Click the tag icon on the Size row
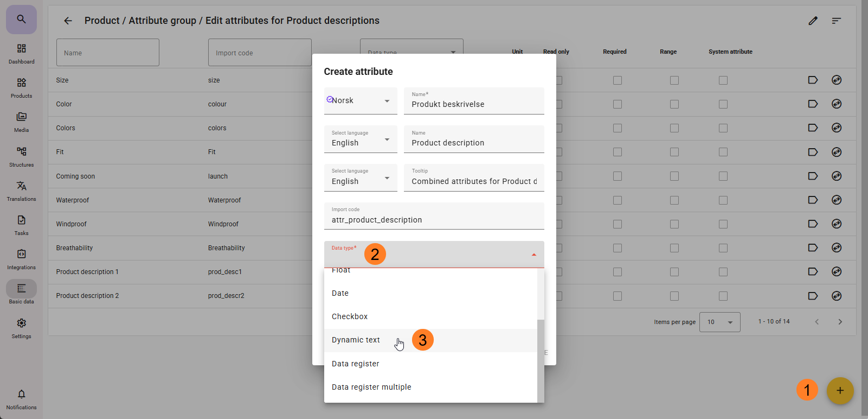Image resolution: width=868 pixels, height=419 pixels. [813, 80]
